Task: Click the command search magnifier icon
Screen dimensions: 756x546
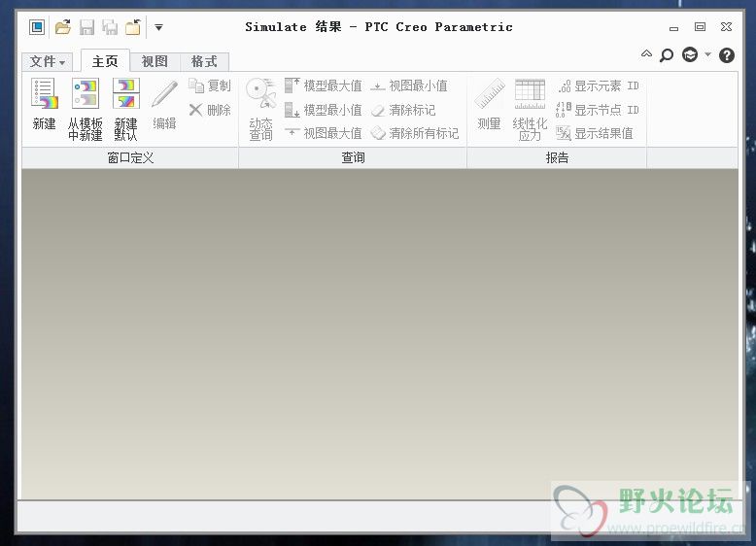Action: click(667, 55)
